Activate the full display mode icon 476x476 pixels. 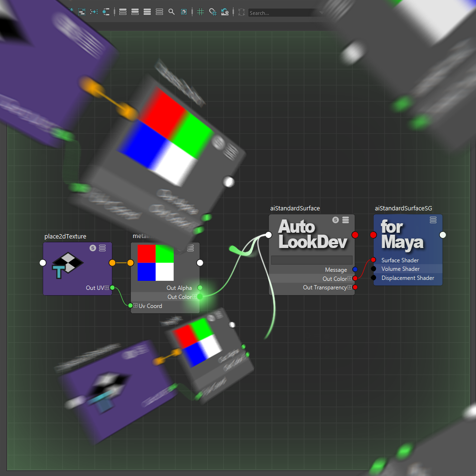click(x=146, y=12)
